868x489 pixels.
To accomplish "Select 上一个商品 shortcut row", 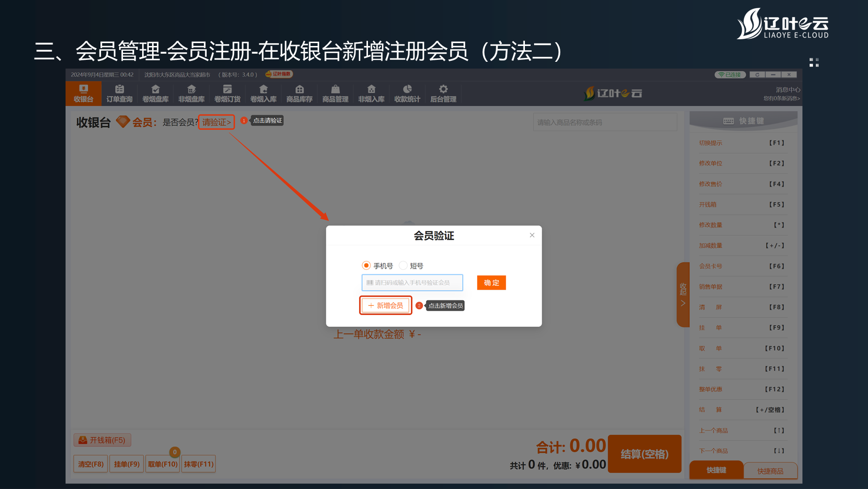I will point(742,431).
